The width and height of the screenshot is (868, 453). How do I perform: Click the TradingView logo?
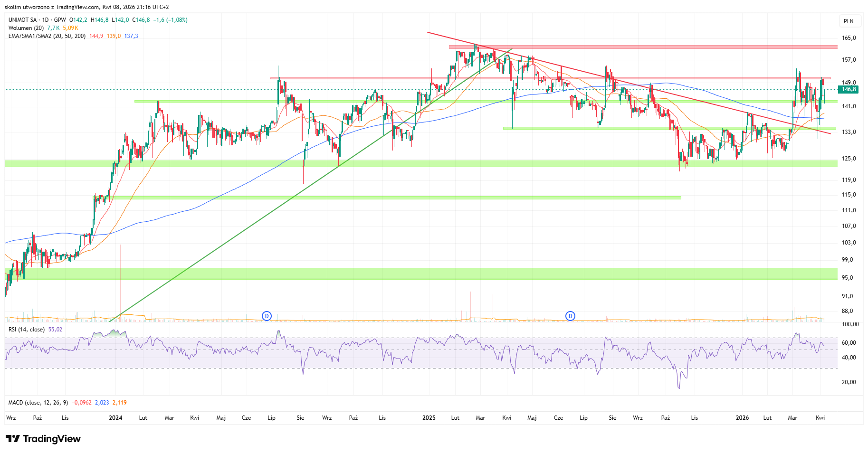pyautogui.click(x=43, y=439)
